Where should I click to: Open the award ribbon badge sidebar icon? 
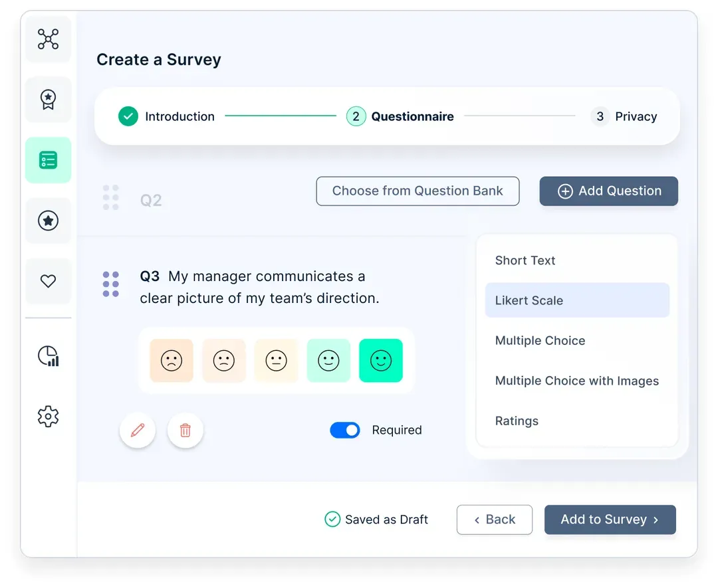click(48, 99)
